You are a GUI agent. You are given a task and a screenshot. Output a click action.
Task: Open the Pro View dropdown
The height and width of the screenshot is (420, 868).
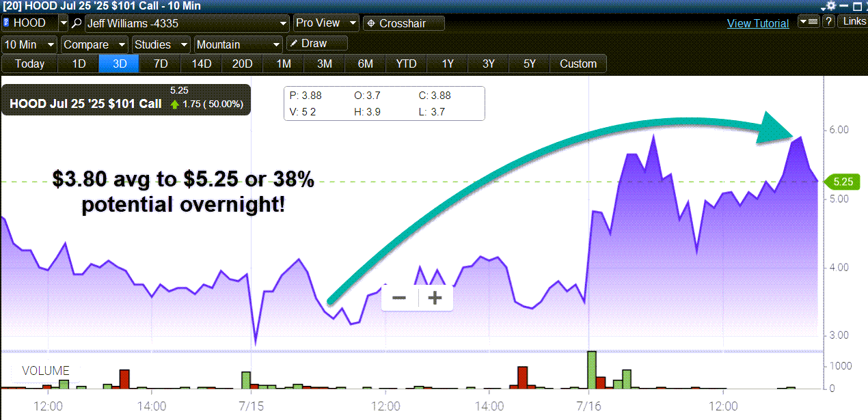click(326, 23)
